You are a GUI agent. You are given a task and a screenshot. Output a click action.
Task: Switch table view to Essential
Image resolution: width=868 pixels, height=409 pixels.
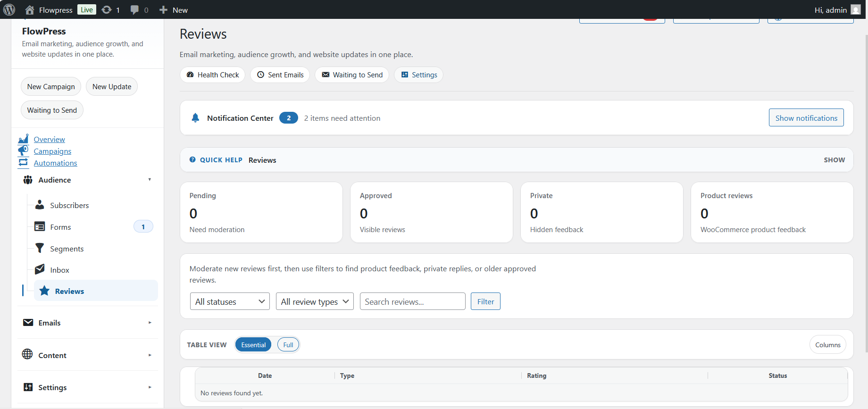pyautogui.click(x=253, y=345)
